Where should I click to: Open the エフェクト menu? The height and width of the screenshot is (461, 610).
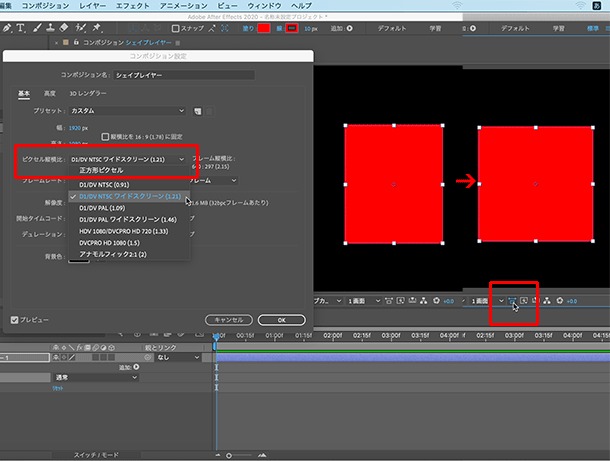coord(132,5)
